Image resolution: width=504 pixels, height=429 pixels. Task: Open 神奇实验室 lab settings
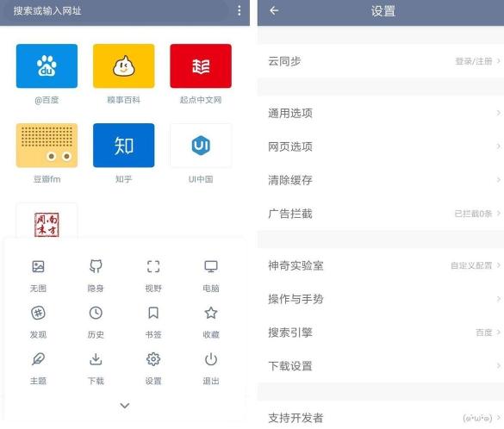(381, 265)
